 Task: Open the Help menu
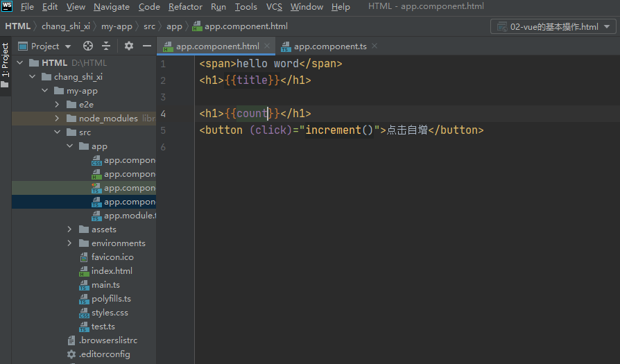click(x=341, y=7)
